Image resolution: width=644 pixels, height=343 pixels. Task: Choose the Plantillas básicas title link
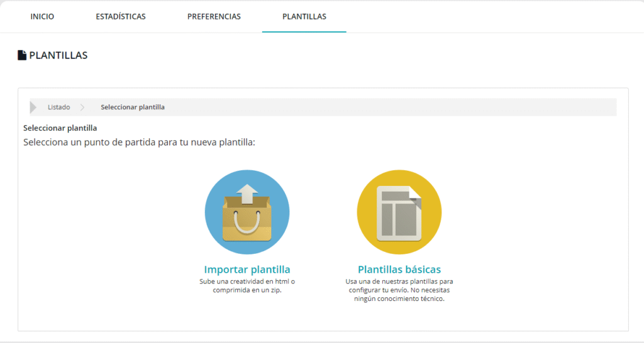(x=399, y=269)
